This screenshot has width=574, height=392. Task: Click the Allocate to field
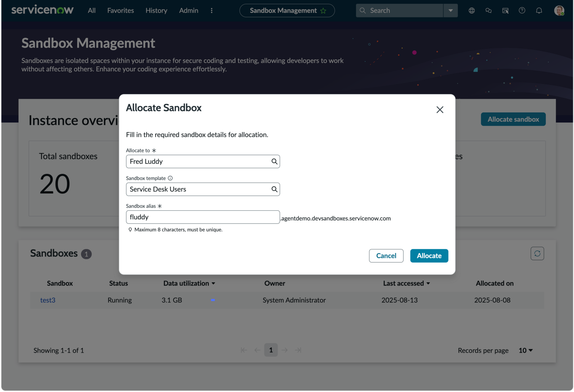(203, 161)
